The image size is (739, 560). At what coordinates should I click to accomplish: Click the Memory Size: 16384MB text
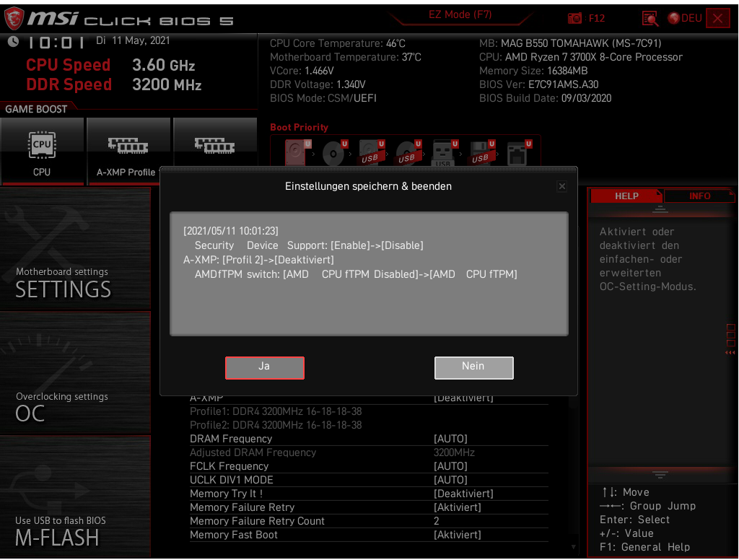[533, 71]
